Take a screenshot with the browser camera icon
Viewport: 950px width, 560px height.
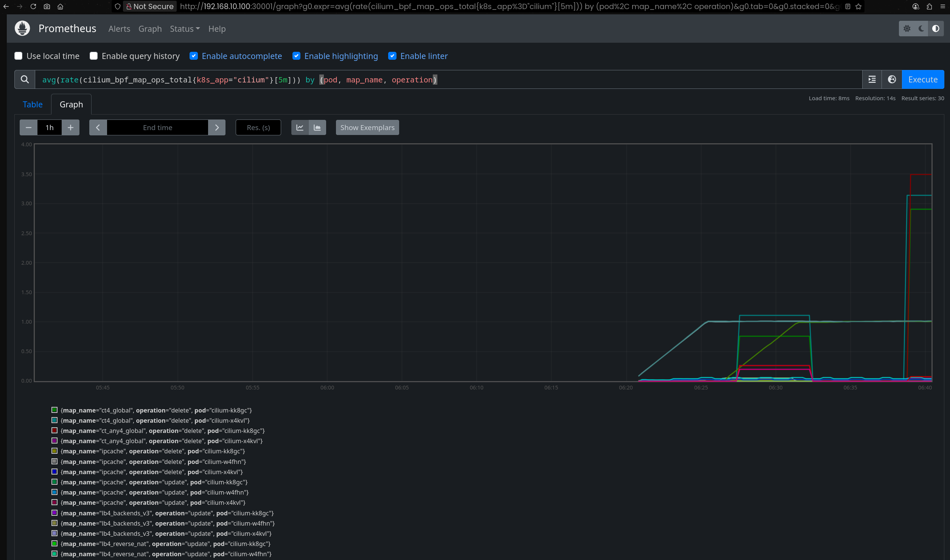47,6
